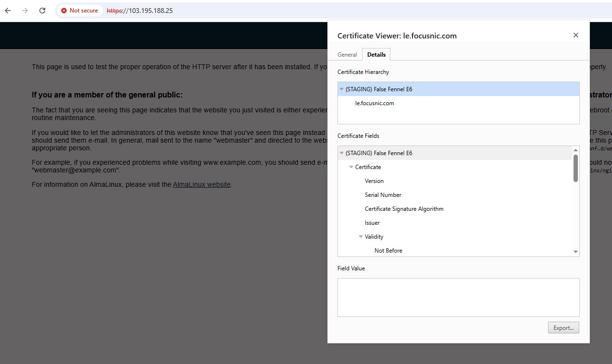
Task: Open the AlmaLinux website link
Action: click(x=201, y=184)
